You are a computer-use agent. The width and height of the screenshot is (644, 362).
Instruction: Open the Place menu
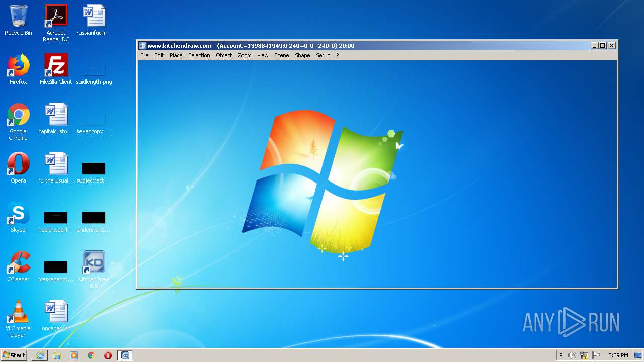176,55
